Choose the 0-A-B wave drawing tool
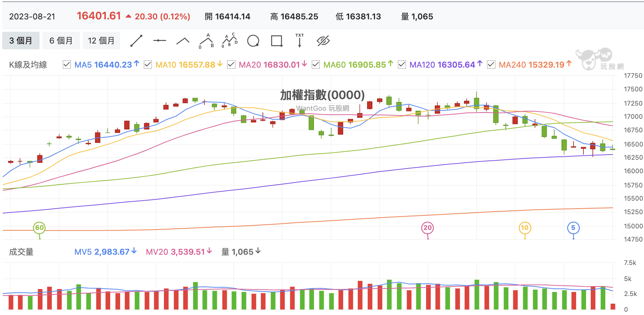This screenshot has height=315, width=644. [206, 41]
